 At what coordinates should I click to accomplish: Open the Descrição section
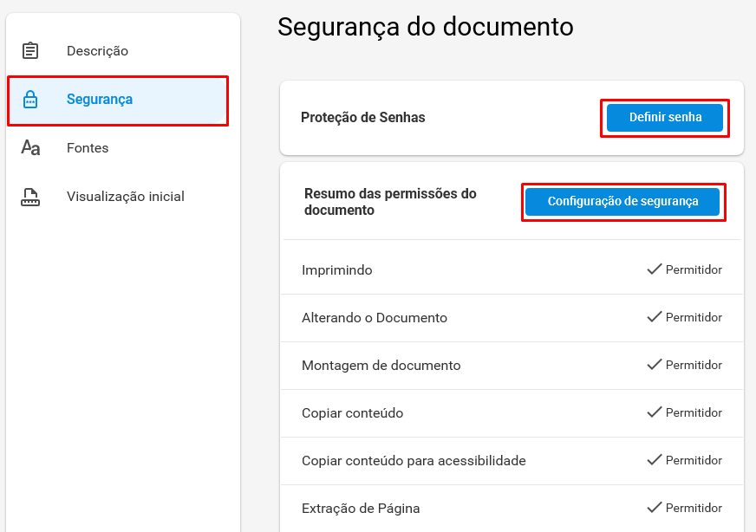coord(97,51)
